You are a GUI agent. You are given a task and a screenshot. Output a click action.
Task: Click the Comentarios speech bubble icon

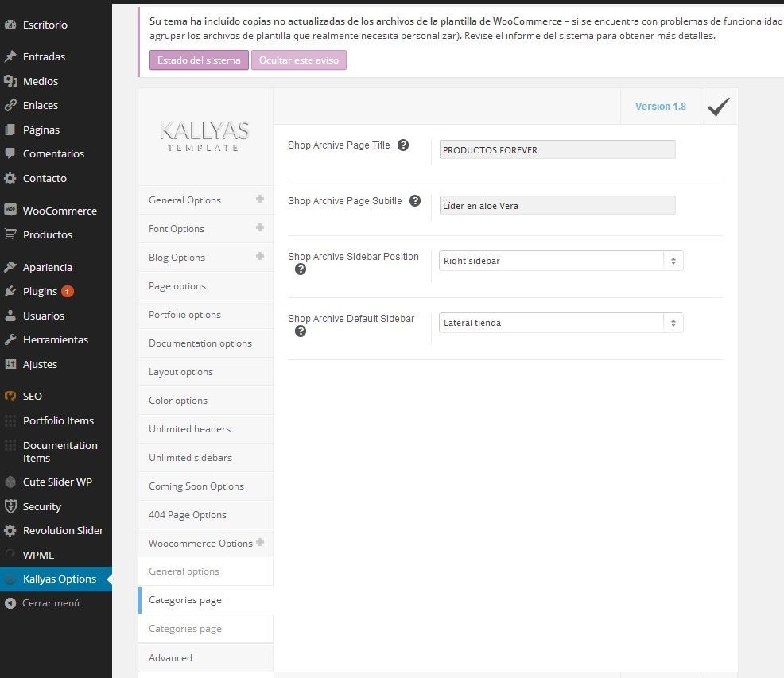(10, 153)
